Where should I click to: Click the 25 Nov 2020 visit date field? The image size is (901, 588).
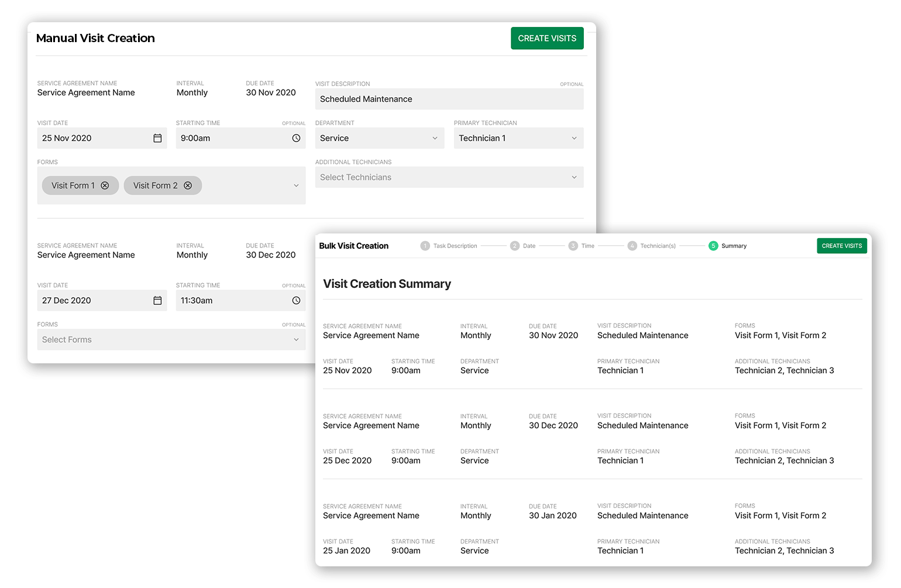(x=102, y=138)
